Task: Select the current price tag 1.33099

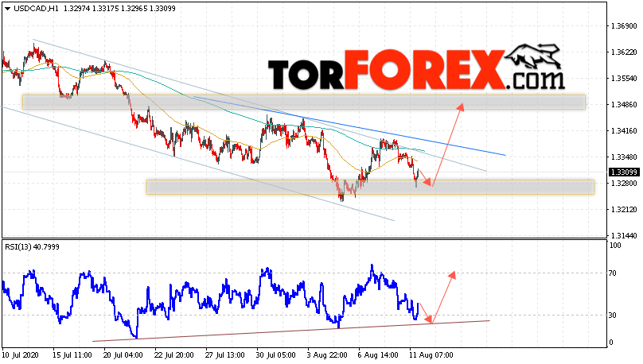Action: point(623,172)
